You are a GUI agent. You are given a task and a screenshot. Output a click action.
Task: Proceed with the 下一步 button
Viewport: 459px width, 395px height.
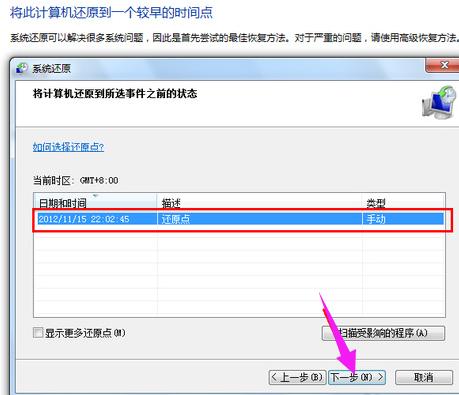[357, 377]
